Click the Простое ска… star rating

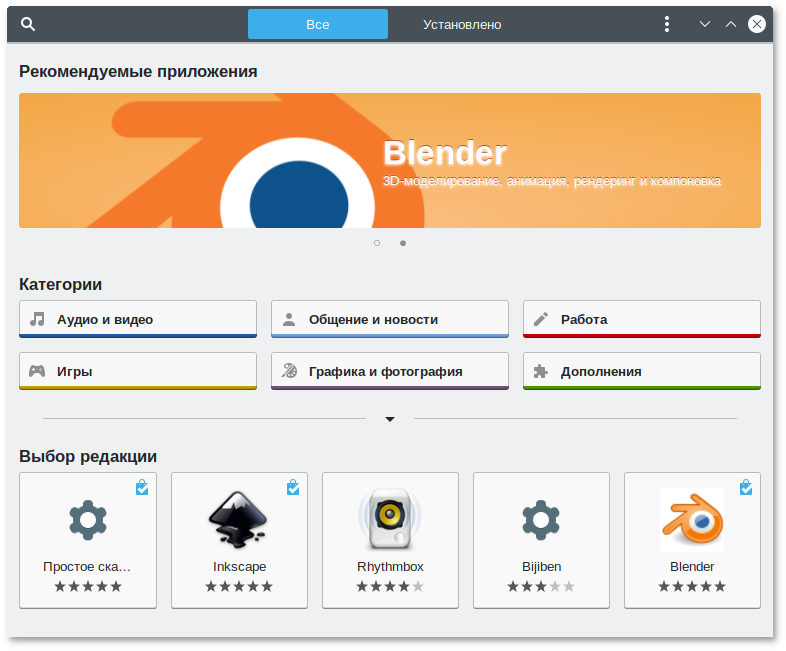[x=88, y=586]
